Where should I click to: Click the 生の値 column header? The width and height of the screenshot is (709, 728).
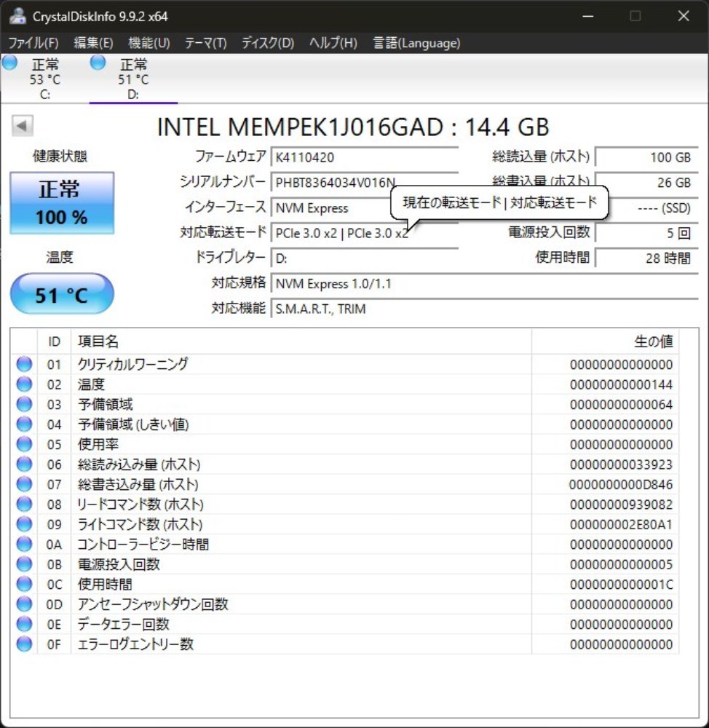605,341
